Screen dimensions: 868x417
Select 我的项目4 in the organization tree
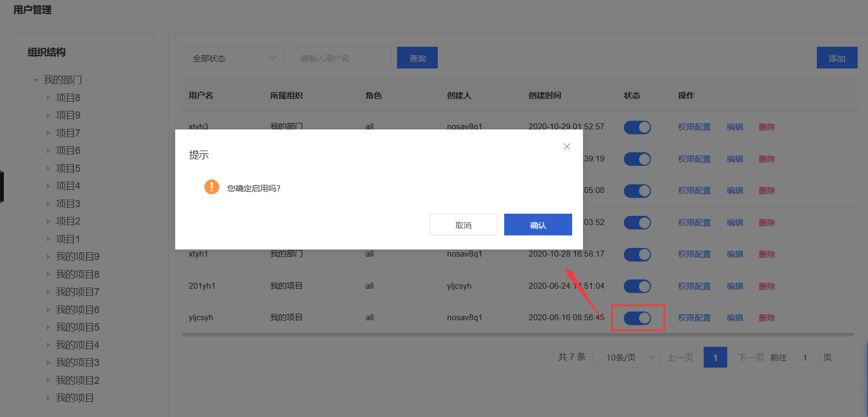coord(78,345)
